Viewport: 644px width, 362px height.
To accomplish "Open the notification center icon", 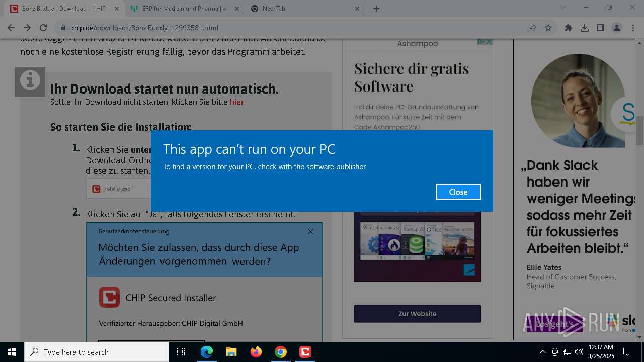I will (x=627, y=352).
